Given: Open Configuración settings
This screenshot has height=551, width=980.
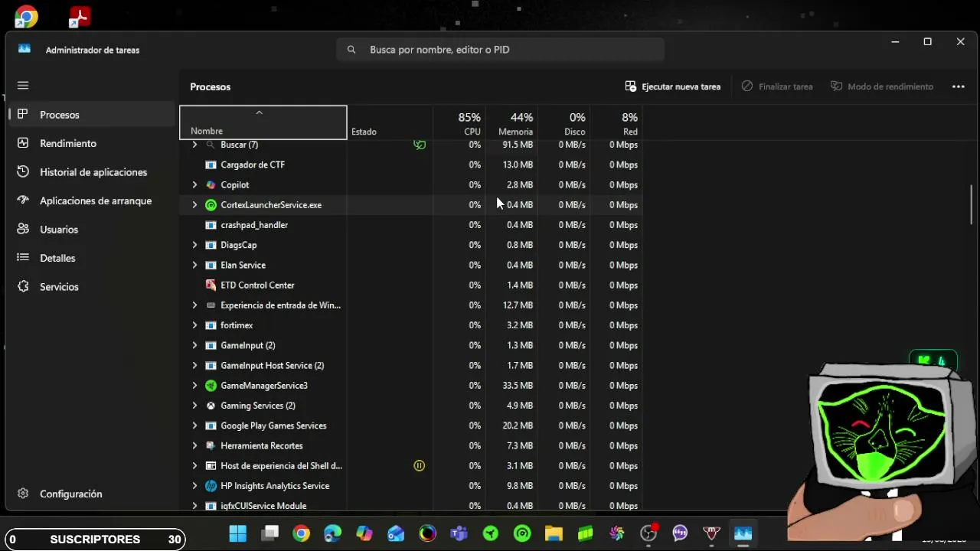Looking at the screenshot, I should 92,494.
